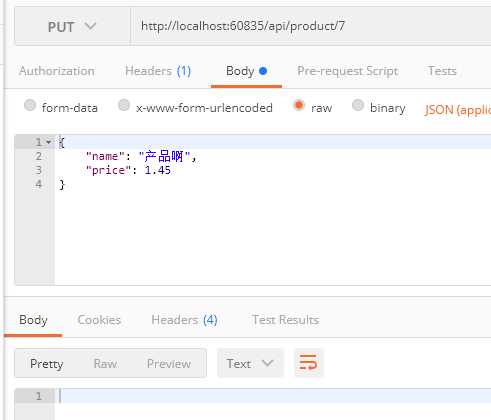Switch to the Authorization tab
Screen dimensions: 491x420
pyautogui.click(x=57, y=71)
